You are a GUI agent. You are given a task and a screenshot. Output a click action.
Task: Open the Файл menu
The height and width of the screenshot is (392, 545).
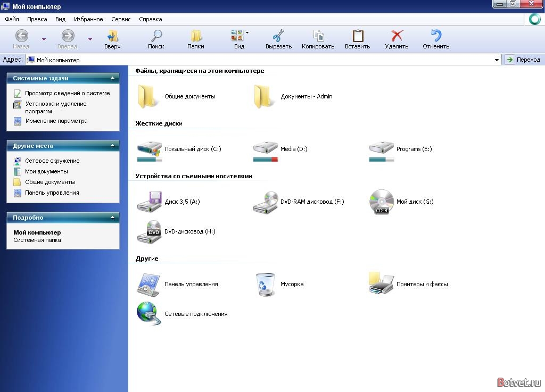[12, 19]
